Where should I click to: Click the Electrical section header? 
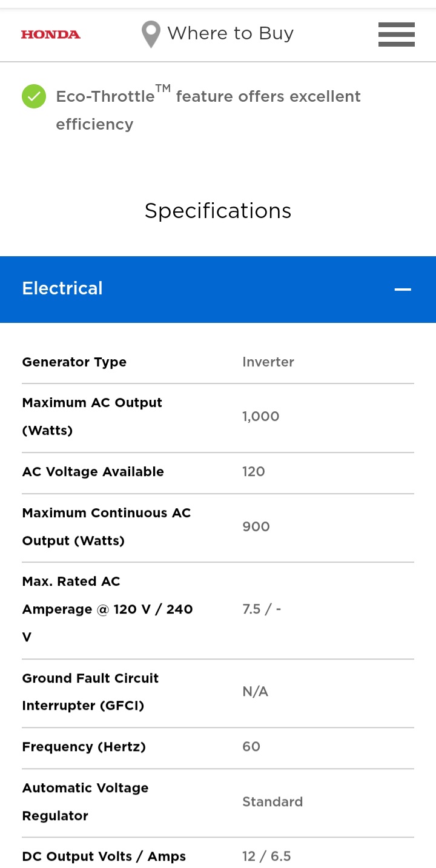[x=63, y=288]
